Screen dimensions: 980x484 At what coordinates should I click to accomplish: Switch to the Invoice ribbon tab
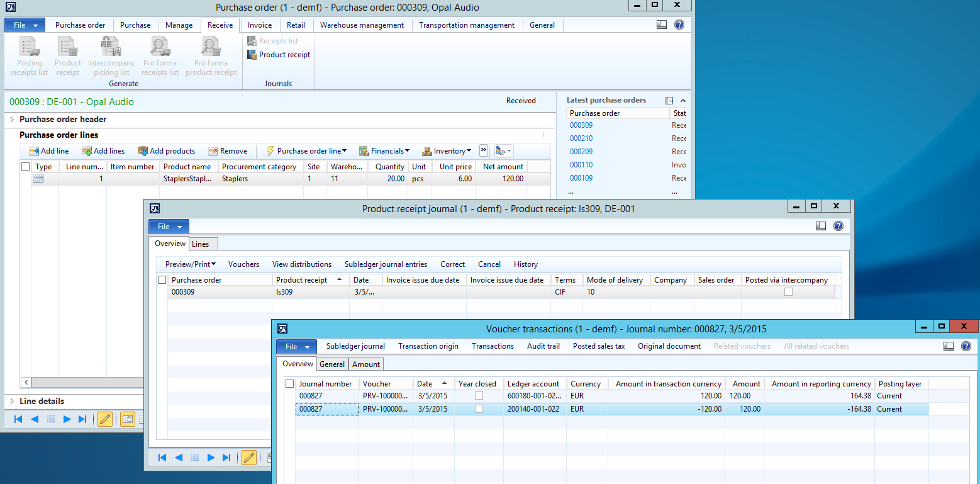[259, 25]
